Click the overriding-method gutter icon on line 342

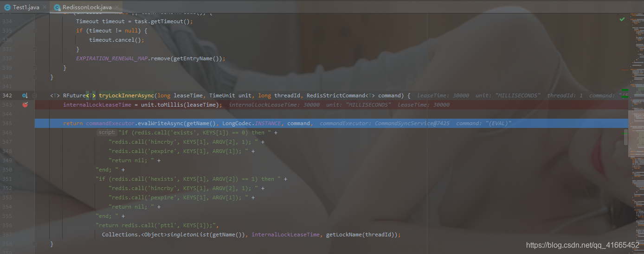coord(25,95)
